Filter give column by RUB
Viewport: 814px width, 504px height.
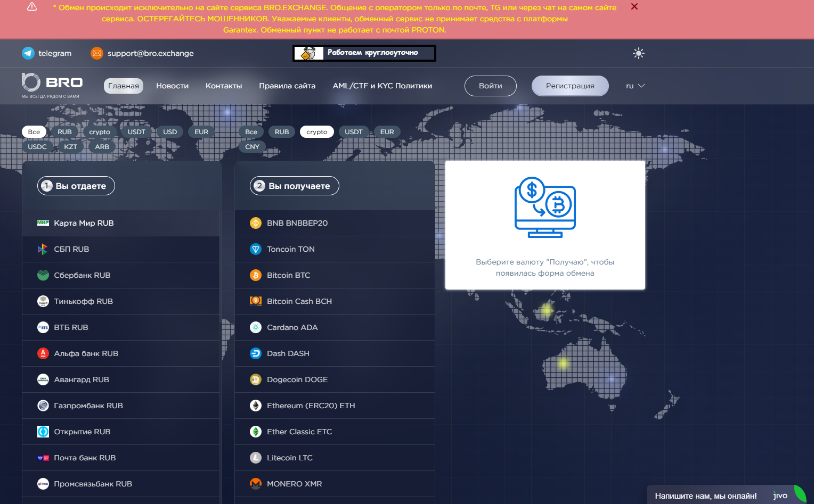pos(64,132)
